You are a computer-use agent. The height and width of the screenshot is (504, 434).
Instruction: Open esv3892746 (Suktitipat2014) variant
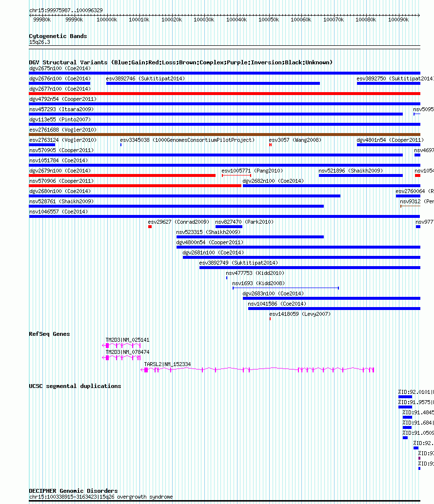click(x=145, y=79)
